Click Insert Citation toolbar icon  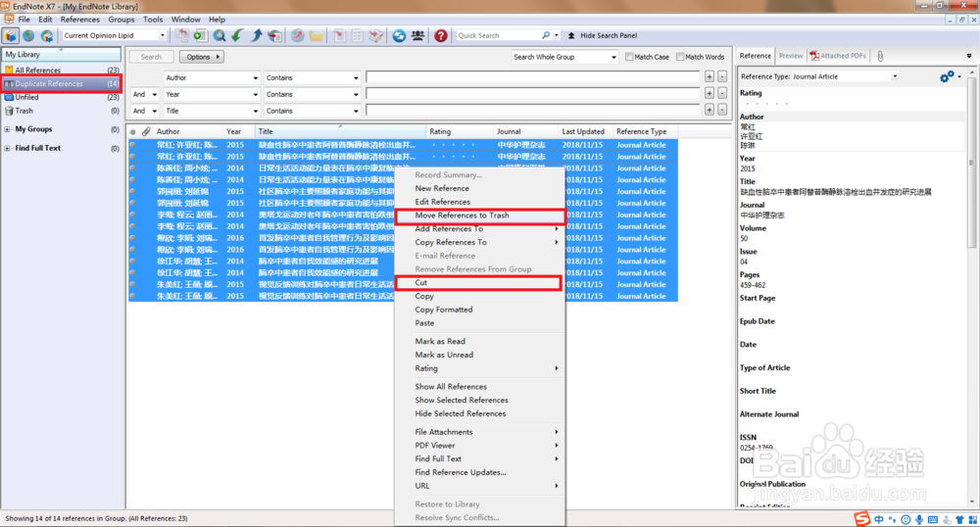point(339,35)
